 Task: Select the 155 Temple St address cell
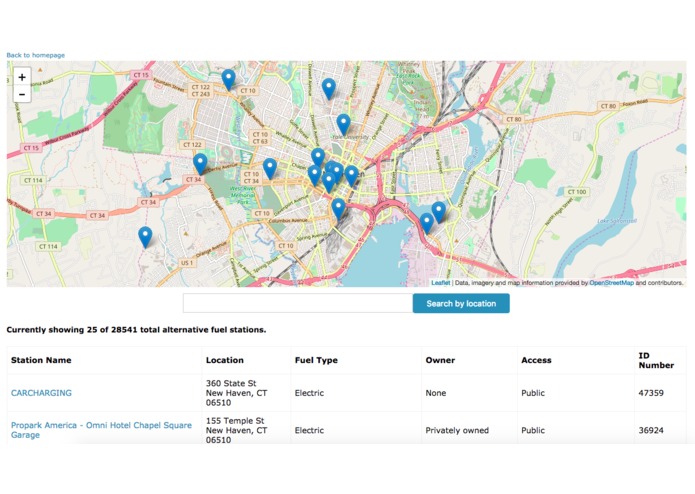coord(246,430)
